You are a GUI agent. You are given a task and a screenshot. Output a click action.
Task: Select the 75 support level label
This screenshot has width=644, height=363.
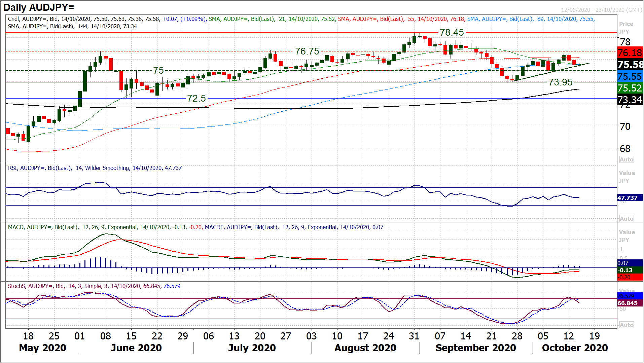158,70
